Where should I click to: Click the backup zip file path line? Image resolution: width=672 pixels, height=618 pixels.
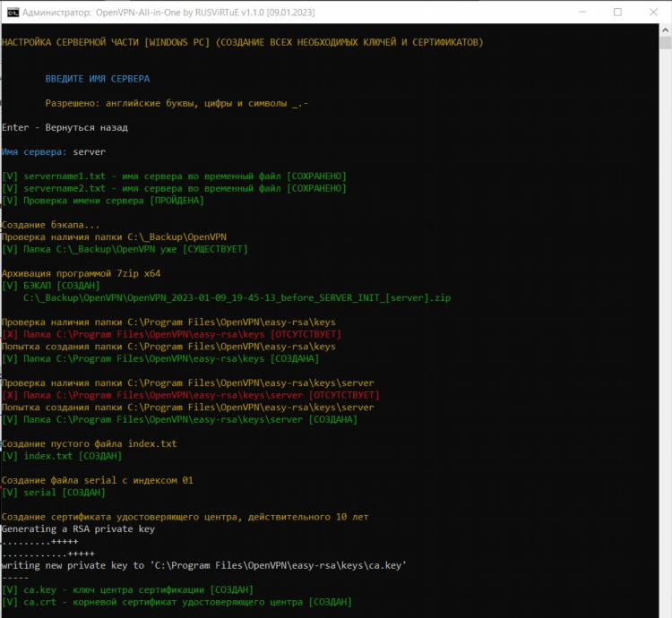coord(237,297)
